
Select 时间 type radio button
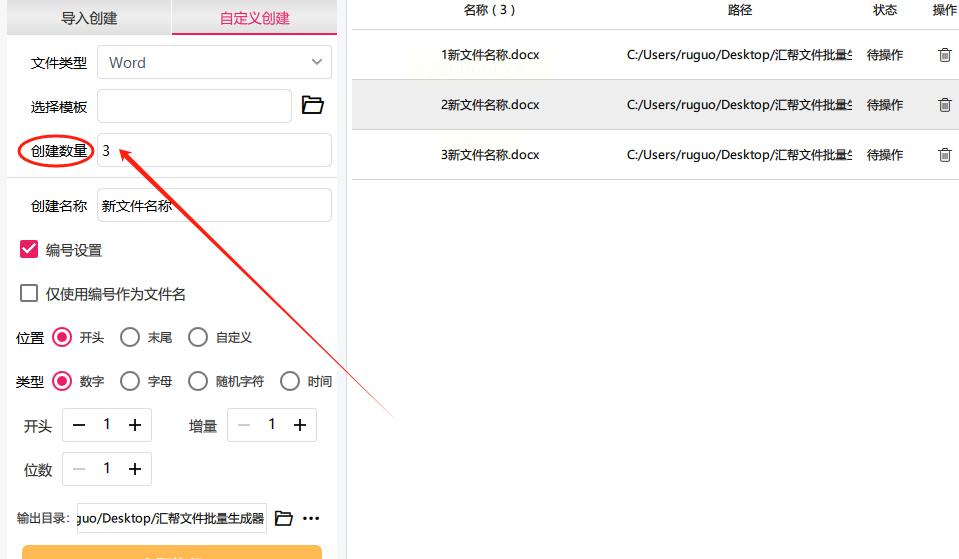290,382
